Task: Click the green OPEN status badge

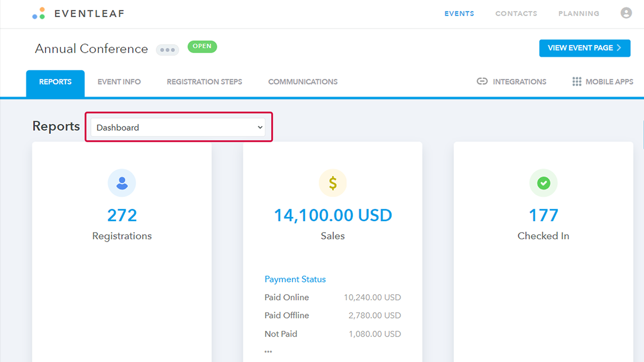Action: (x=202, y=46)
